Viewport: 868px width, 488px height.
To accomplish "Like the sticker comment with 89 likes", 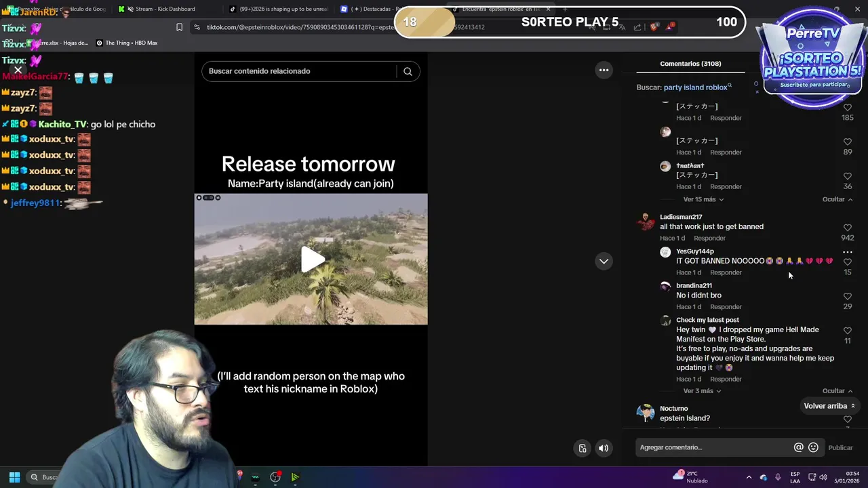I will (x=847, y=142).
